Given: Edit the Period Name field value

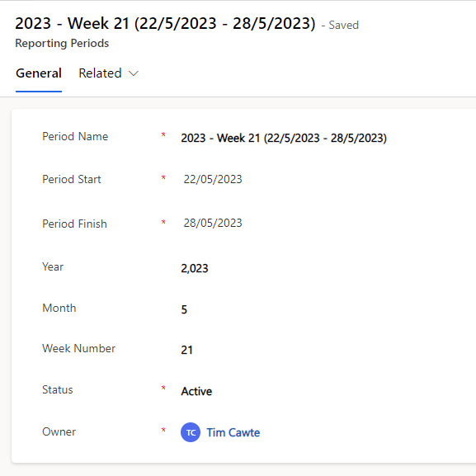Looking at the screenshot, I should [x=284, y=138].
